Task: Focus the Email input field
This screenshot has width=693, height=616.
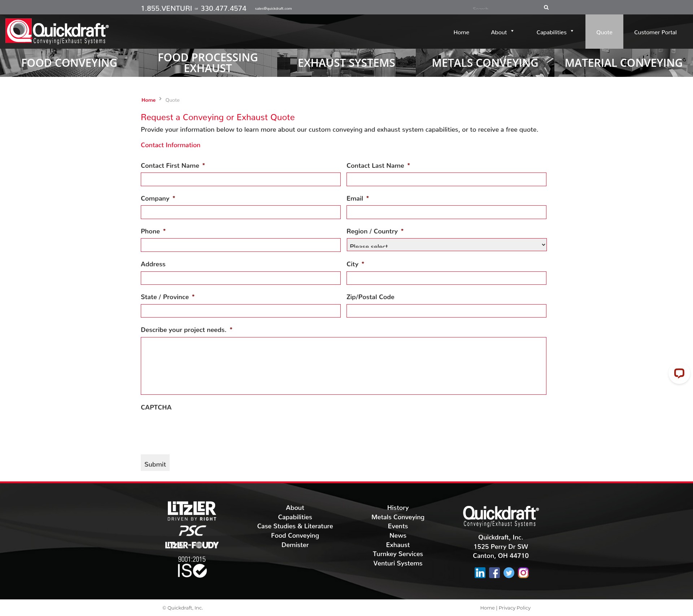Action: click(x=446, y=212)
